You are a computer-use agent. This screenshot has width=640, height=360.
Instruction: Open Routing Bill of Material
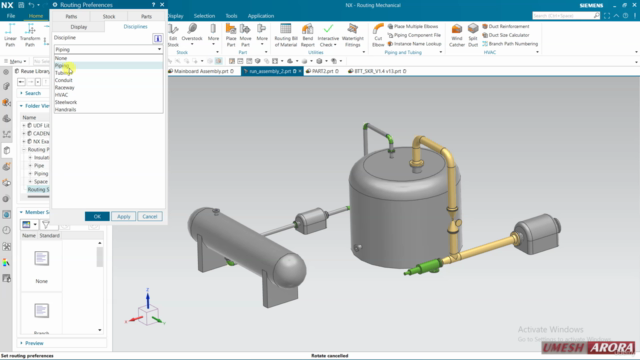[x=286, y=35]
